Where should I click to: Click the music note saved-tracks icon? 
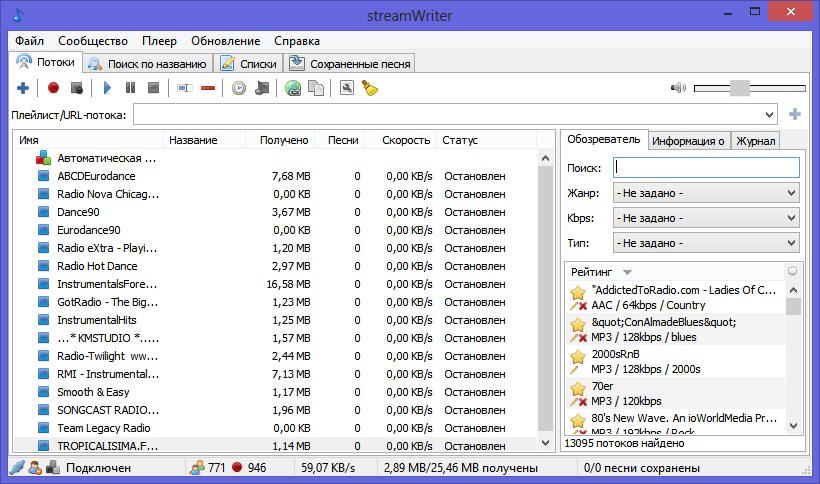[x=262, y=88]
